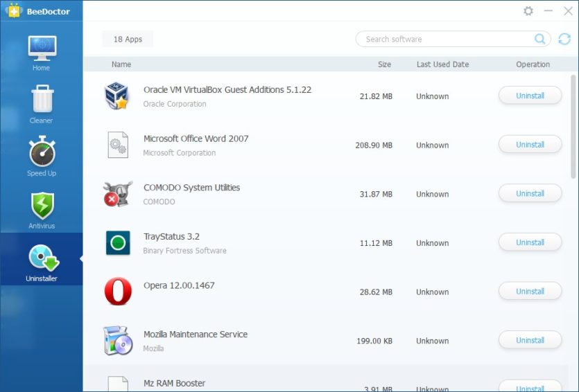The image size is (579, 392).
Task: Open settings with the gear icon
Action: click(528, 11)
